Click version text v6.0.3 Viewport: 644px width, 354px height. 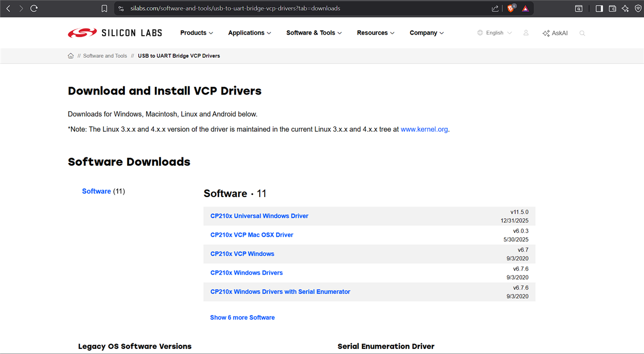pos(521,231)
